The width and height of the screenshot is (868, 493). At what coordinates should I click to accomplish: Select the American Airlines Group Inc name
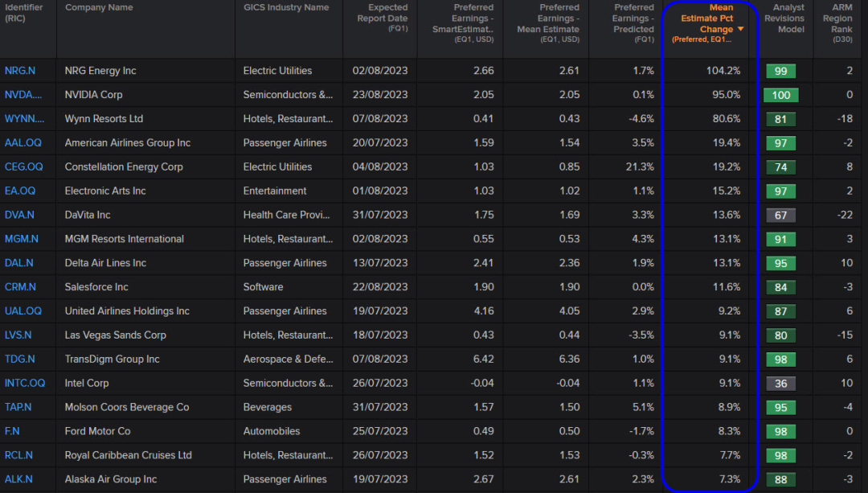coord(128,143)
